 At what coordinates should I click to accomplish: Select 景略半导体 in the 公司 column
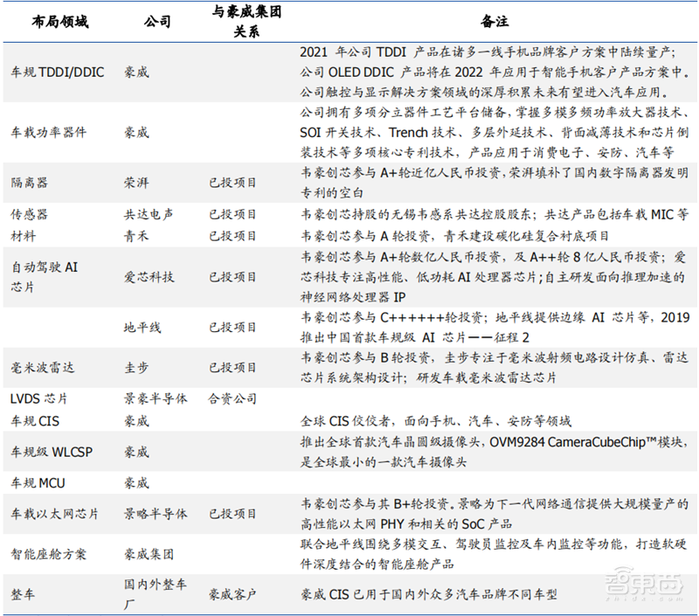[156, 516]
